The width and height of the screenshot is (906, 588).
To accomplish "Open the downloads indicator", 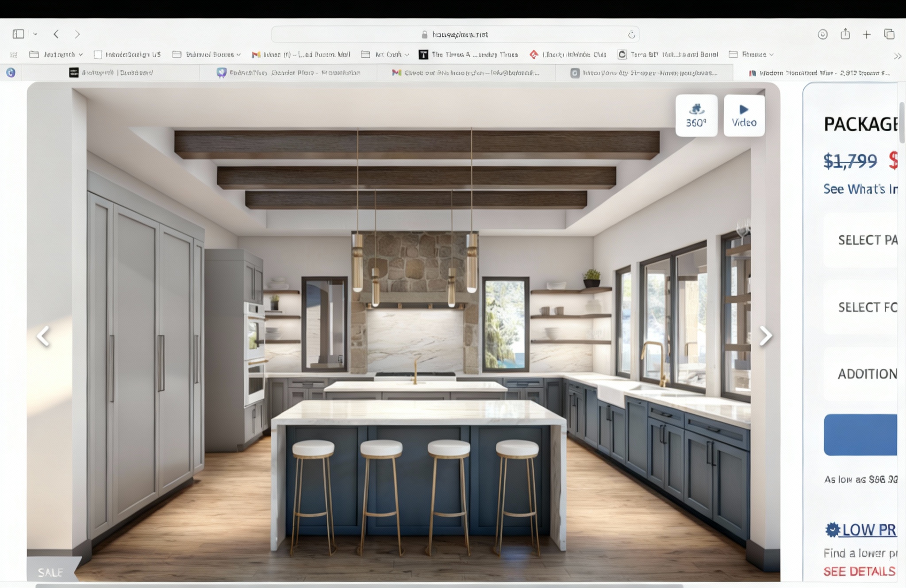I will [x=822, y=34].
